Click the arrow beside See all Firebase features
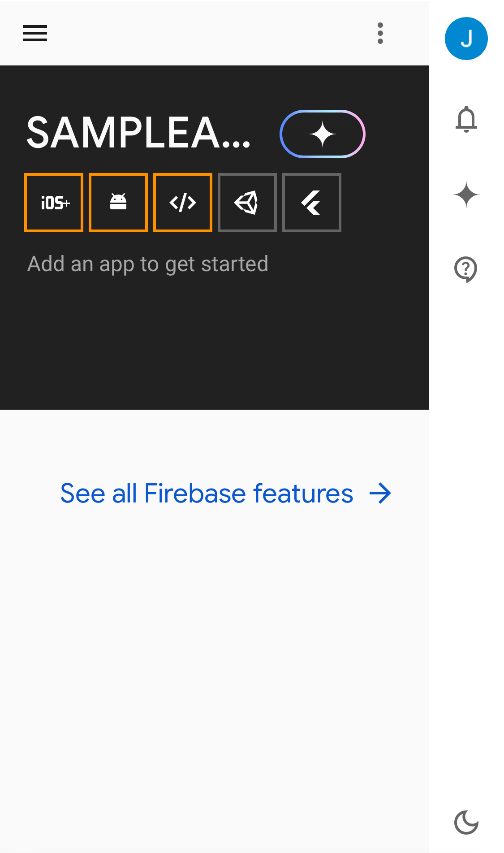 (x=381, y=494)
